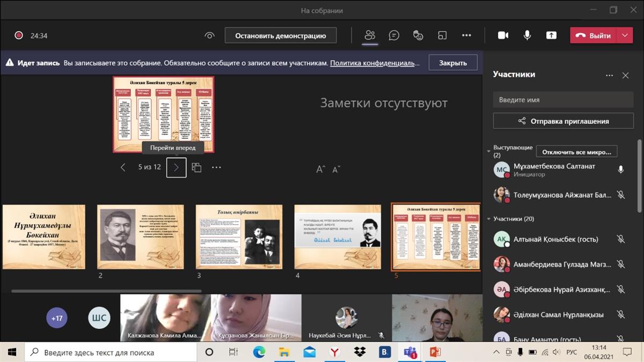
Task: Toggle the microphone mute in toolbar
Action: (527, 35)
